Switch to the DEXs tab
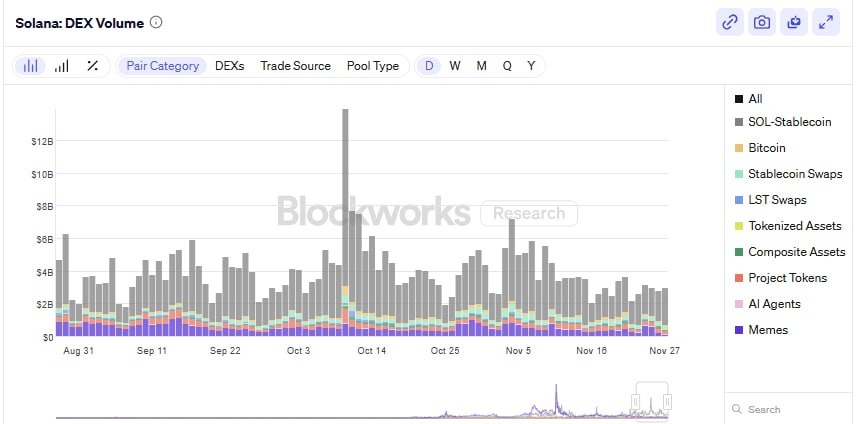 coord(230,66)
